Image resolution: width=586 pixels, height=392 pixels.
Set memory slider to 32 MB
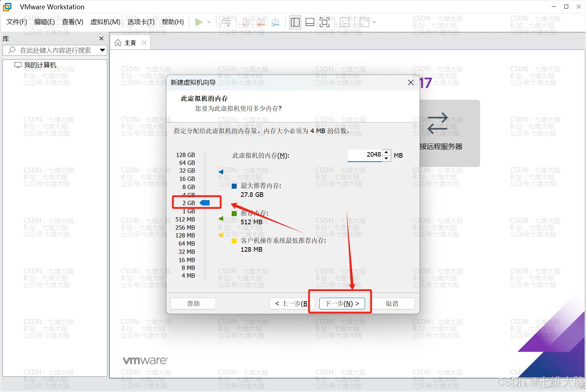click(x=187, y=252)
